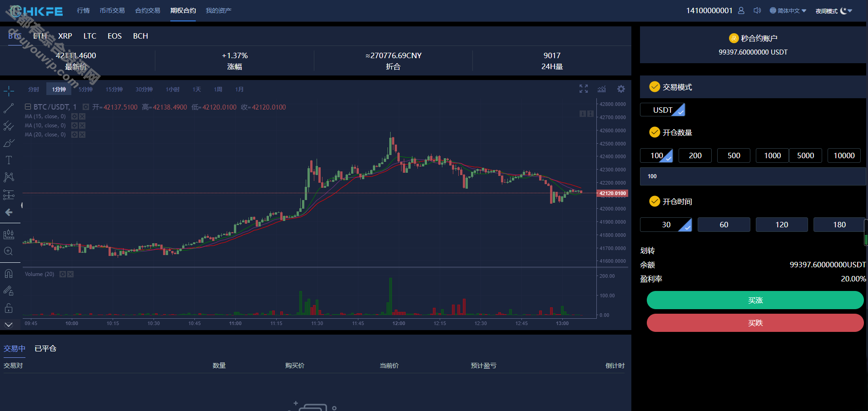The height and width of the screenshot is (411, 868).
Task: Open the 币币交易 menu item
Action: 112,10
